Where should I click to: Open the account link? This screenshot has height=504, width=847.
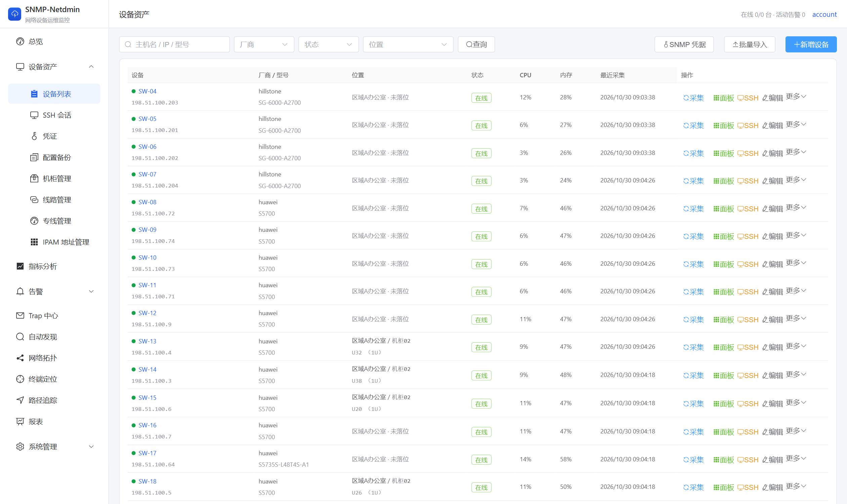[824, 14]
